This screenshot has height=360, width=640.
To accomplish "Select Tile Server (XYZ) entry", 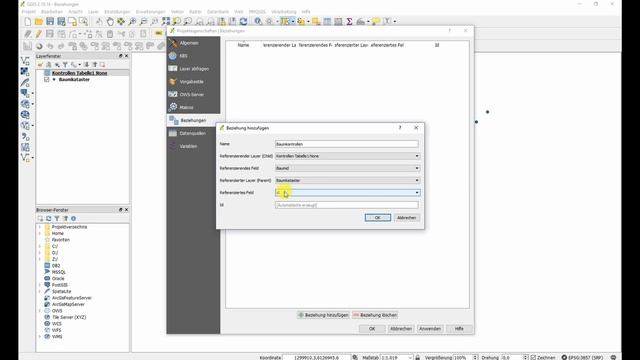I will coord(69,317).
